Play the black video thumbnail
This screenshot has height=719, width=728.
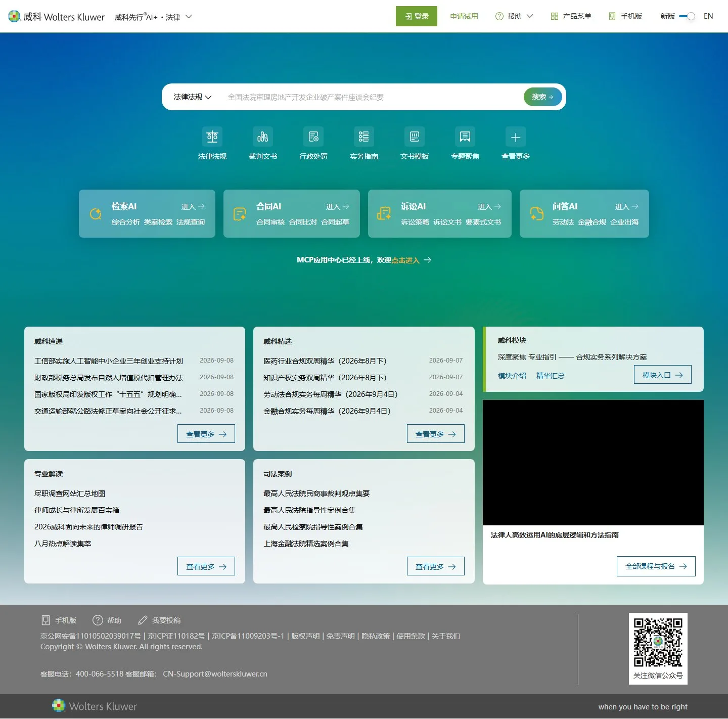pyautogui.click(x=593, y=463)
